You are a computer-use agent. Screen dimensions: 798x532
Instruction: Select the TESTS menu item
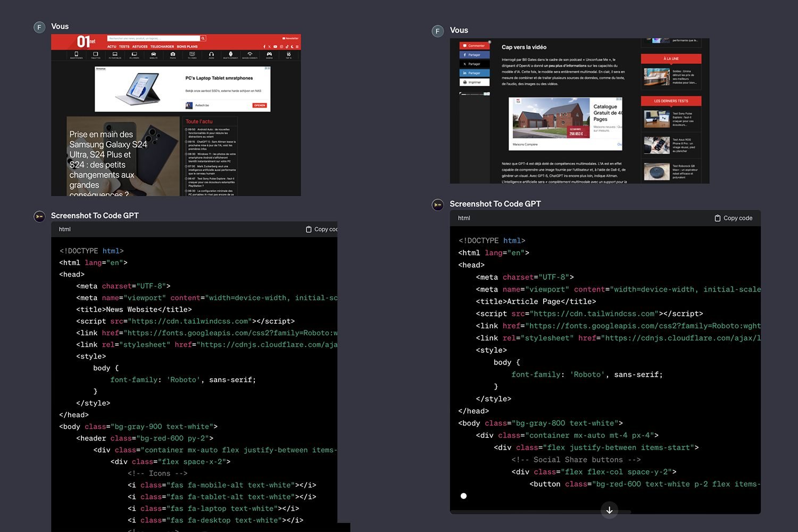(x=124, y=47)
